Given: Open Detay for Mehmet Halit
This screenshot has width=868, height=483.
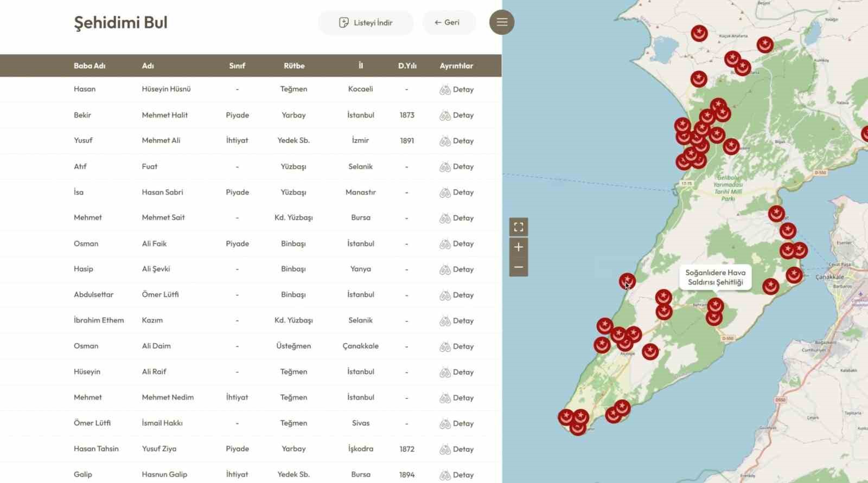Looking at the screenshot, I should (x=457, y=115).
